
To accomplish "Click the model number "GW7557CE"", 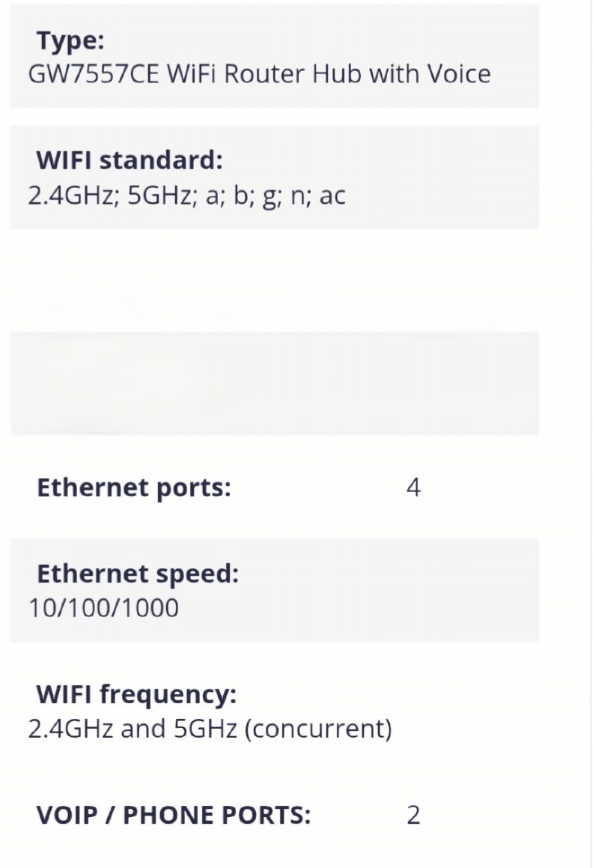I will click(x=94, y=74).
